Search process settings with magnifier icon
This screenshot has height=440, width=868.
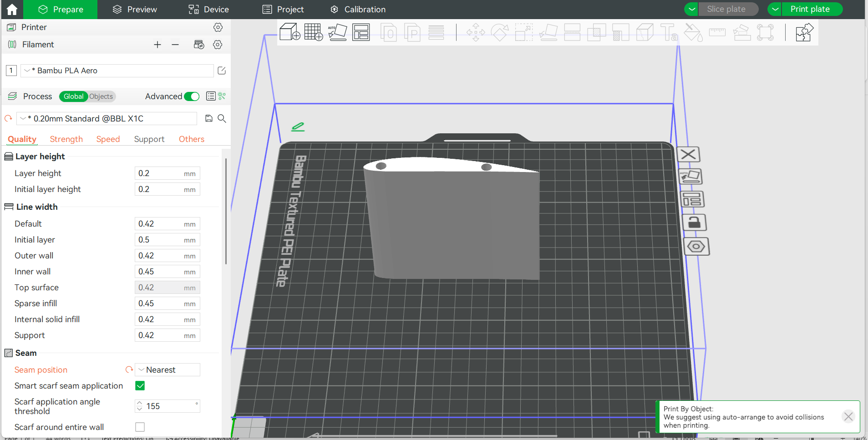222,119
